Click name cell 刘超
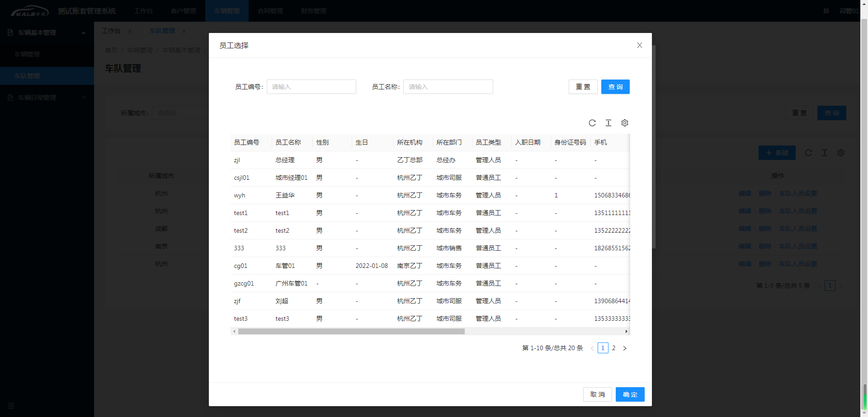868x417 pixels. [x=282, y=301]
